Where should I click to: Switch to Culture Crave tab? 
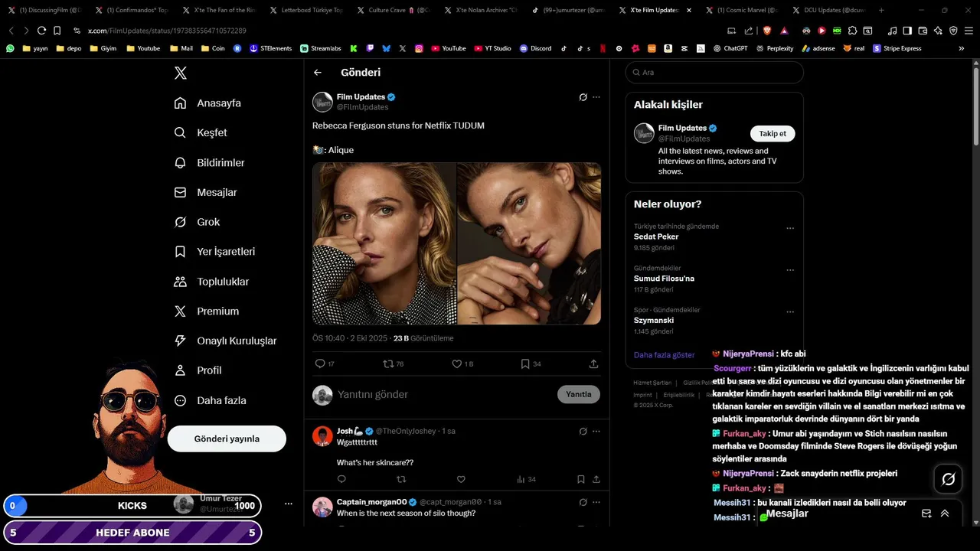click(x=392, y=10)
